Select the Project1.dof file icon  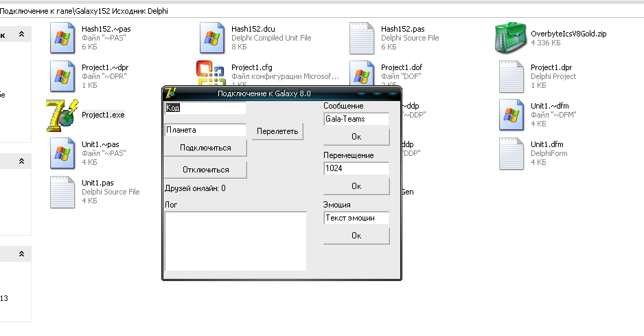point(361,74)
